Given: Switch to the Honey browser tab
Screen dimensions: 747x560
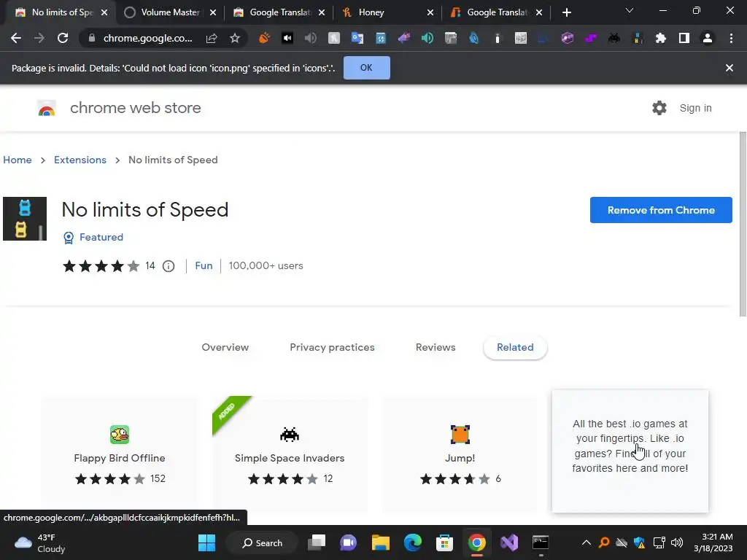Looking at the screenshot, I should pos(381,12).
